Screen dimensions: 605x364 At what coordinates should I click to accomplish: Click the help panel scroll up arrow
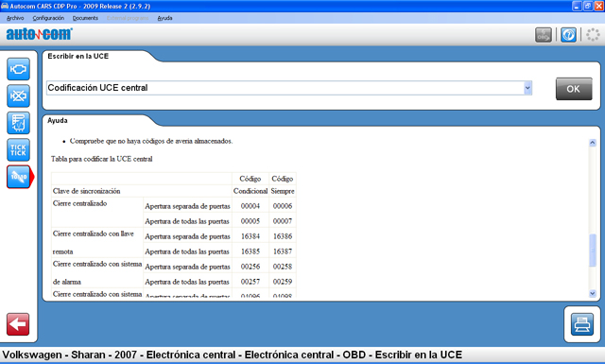(x=593, y=143)
